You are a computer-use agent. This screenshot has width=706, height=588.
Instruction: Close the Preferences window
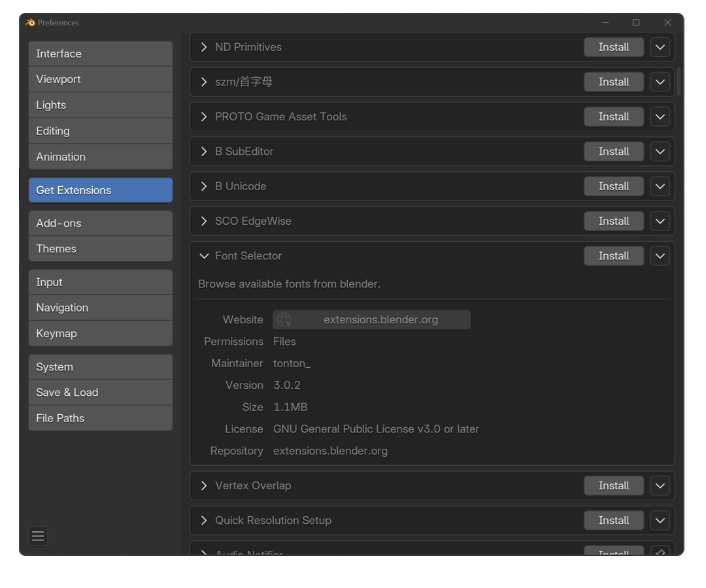click(667, 22)
